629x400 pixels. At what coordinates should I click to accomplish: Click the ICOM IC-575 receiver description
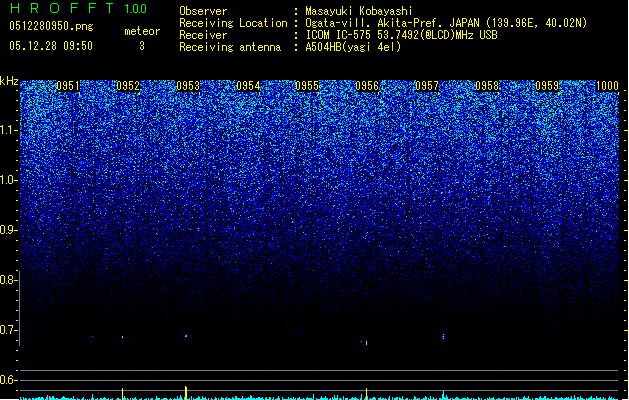[402, 35]
